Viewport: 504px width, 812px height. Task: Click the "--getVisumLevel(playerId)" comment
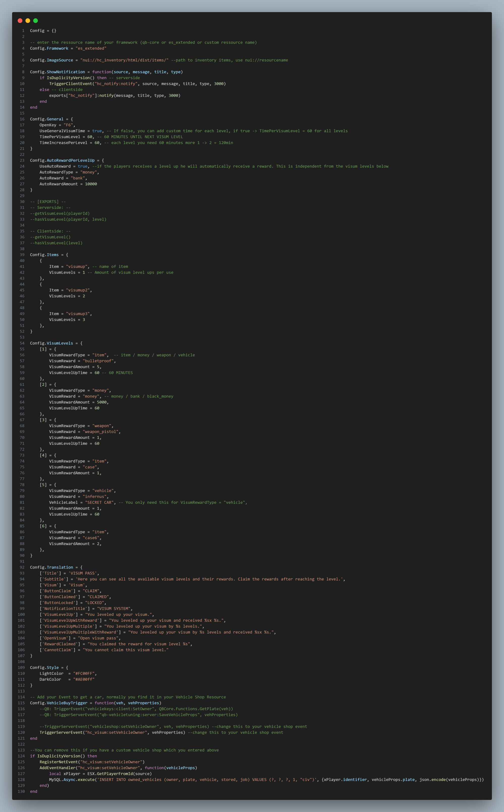60,214
